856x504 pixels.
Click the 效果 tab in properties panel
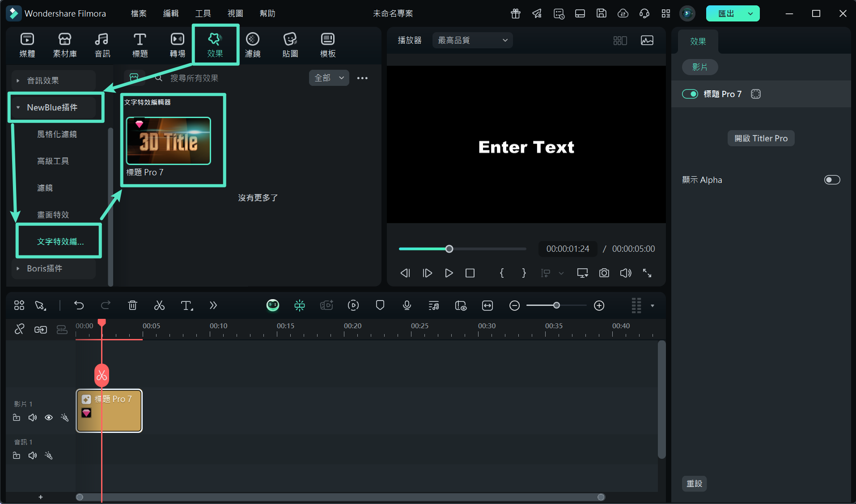click(x=698, y=41)
